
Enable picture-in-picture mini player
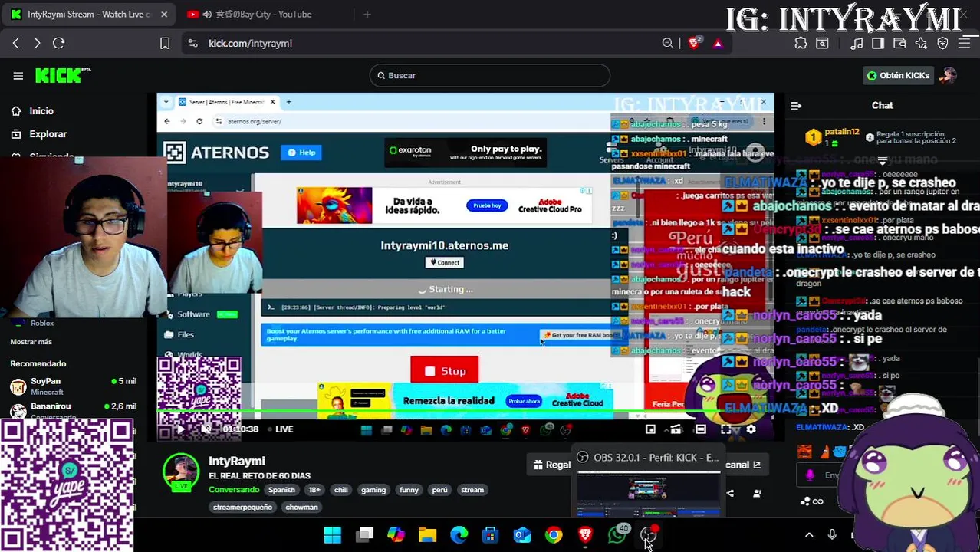point(650,429)
